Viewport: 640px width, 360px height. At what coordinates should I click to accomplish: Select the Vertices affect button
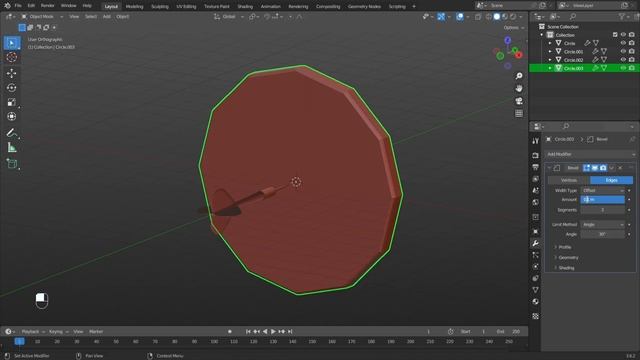(569, 180)
